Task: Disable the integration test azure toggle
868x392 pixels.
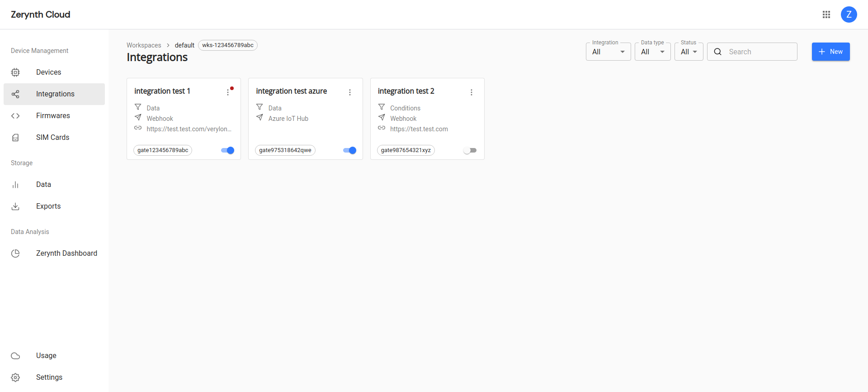Action: 349,150
